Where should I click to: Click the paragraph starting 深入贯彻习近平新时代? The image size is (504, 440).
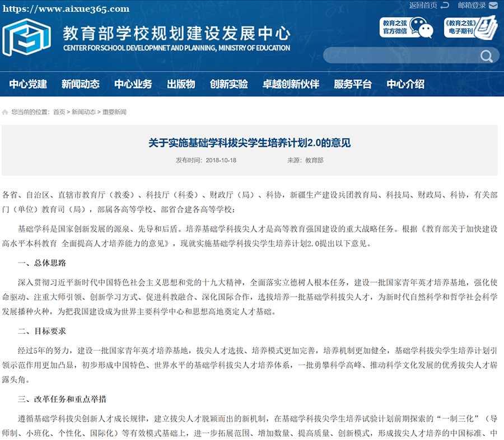250,297
